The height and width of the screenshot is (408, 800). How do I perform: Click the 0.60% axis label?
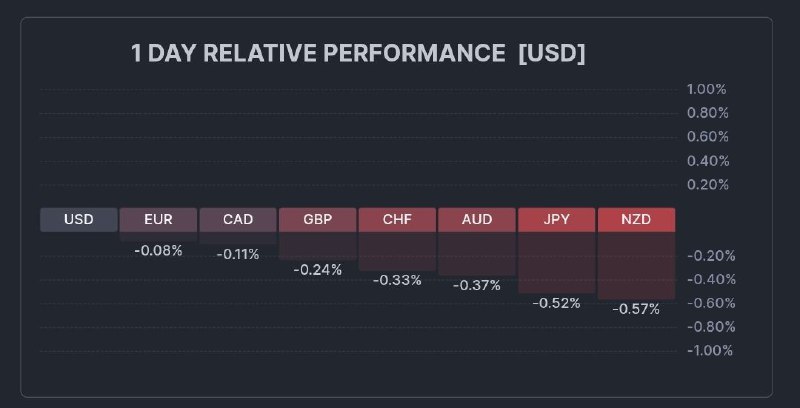[707, 137]
